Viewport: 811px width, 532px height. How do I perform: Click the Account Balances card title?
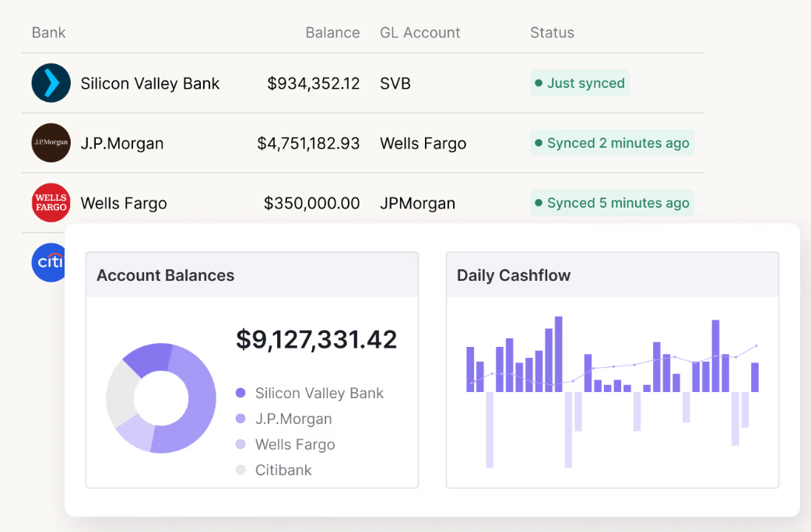(x=166, y=275)
